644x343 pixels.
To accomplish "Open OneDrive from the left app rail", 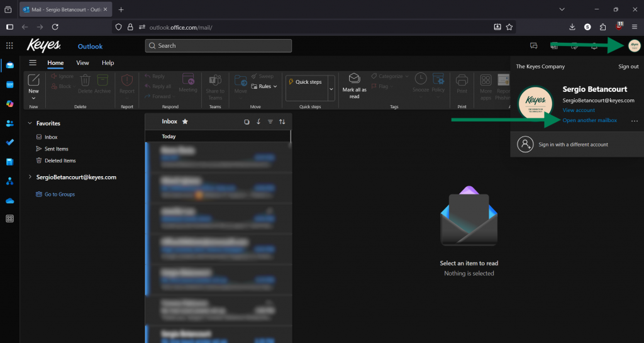I will 9,200.
